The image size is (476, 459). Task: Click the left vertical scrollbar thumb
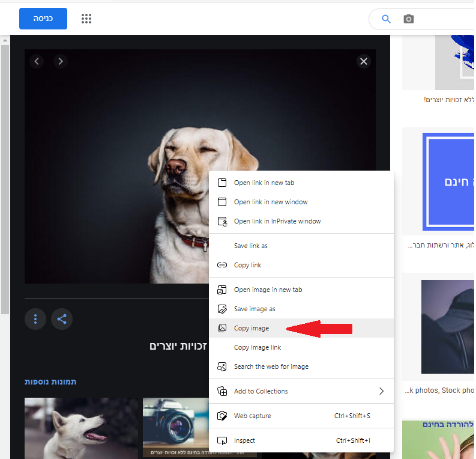5,180
